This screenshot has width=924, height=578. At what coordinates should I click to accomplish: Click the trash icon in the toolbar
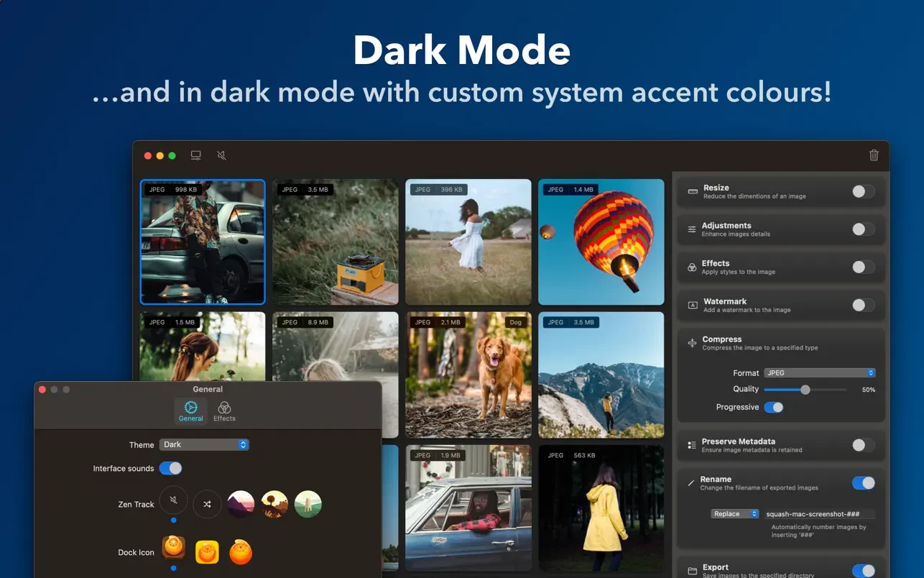(x=874, y=155)
